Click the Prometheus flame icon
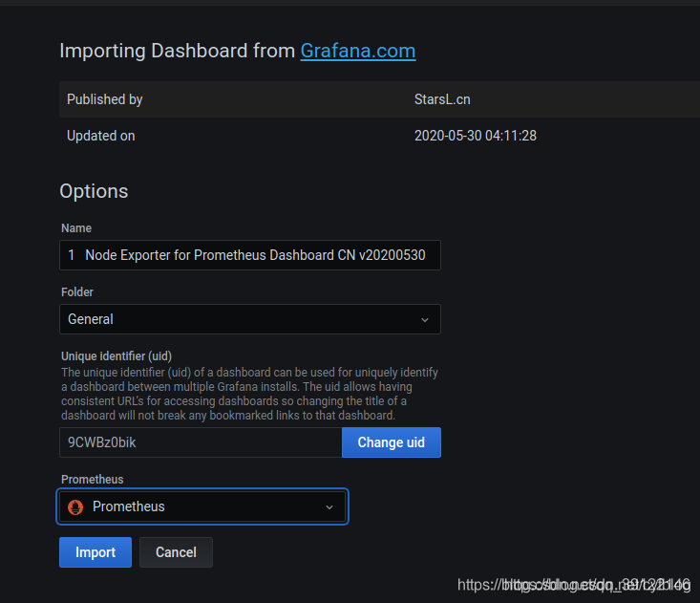Image resolution: width=700 pixels, height=603 pixels. point(76,506)
